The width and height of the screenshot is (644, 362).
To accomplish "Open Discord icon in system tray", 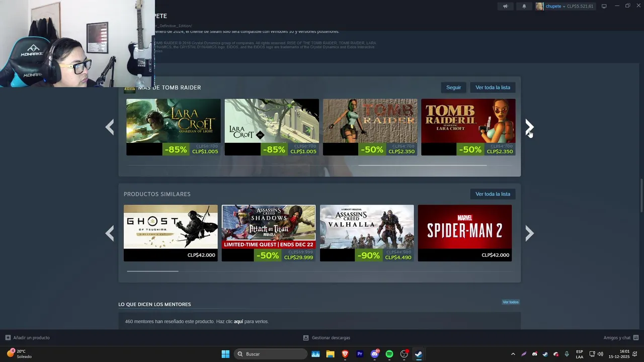I will [x=534, y=354].
